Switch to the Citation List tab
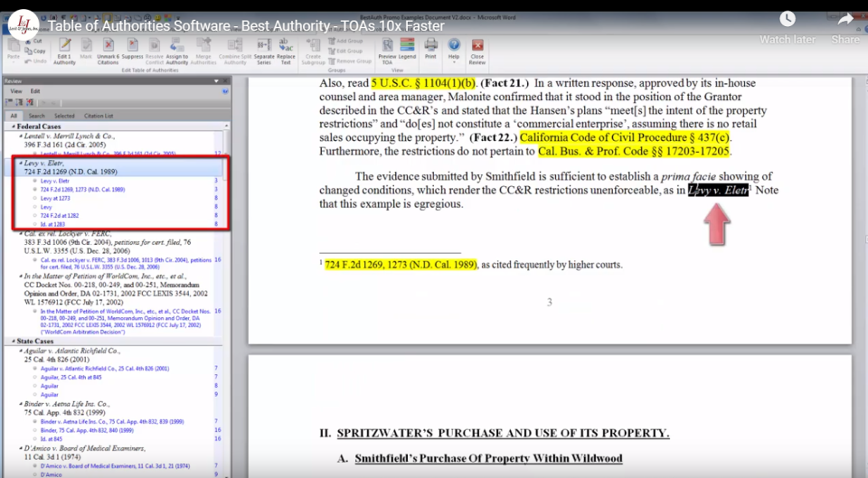The image size is (868, 478). 98,116
